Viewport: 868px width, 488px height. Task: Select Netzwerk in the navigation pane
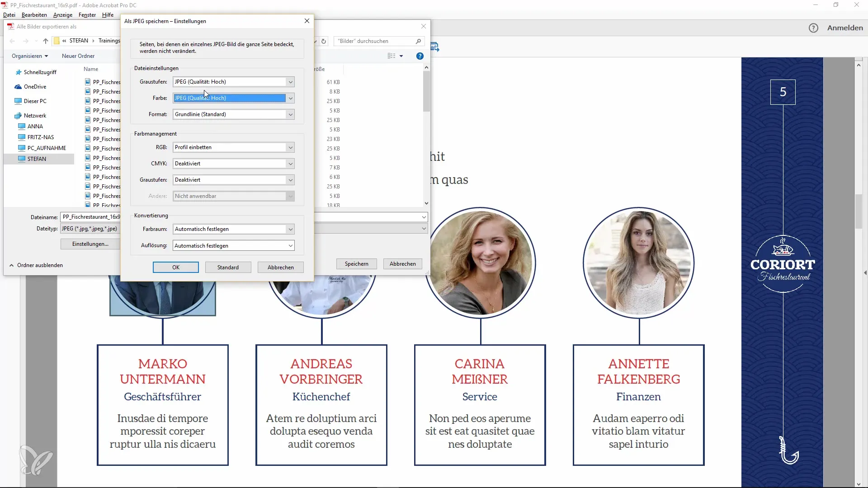(x=31, y=116)
